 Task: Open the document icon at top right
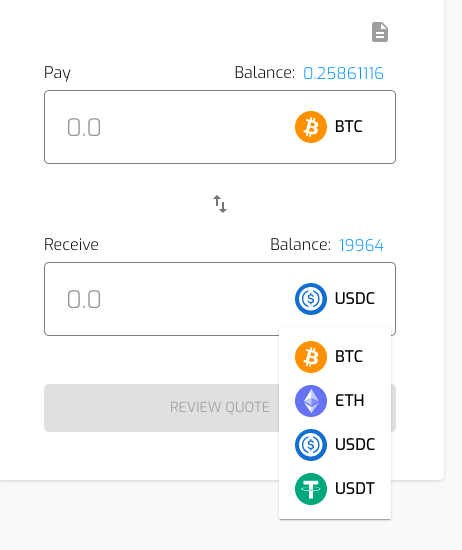click(x=380, y=32)
